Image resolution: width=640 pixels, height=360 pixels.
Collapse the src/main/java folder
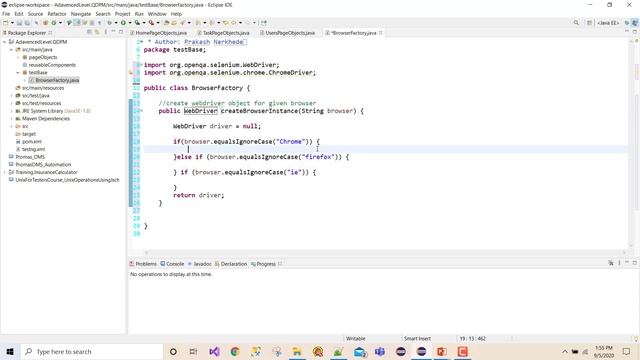(11, 49)
